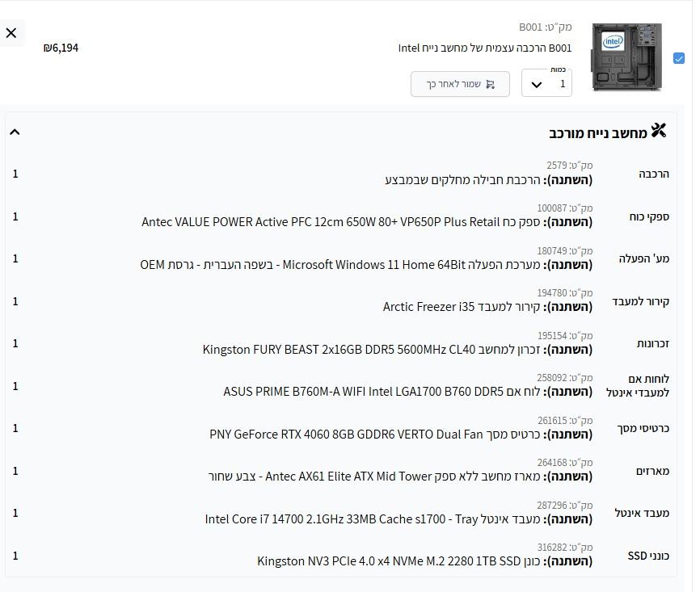Close the cart item with X icon
This screenshot has width=700, height=592.
pyautogui.click(x=11, y=33)
